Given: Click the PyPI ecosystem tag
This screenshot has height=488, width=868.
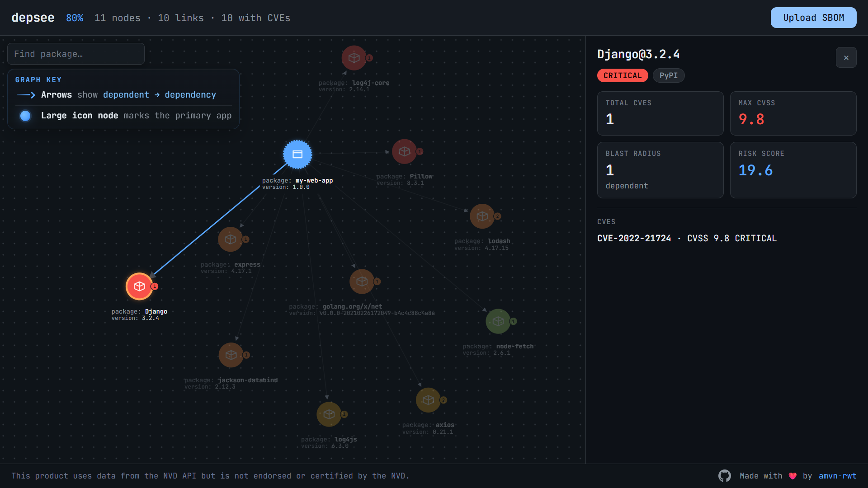Looking at the screenshot, I should (x=668, y=75).
